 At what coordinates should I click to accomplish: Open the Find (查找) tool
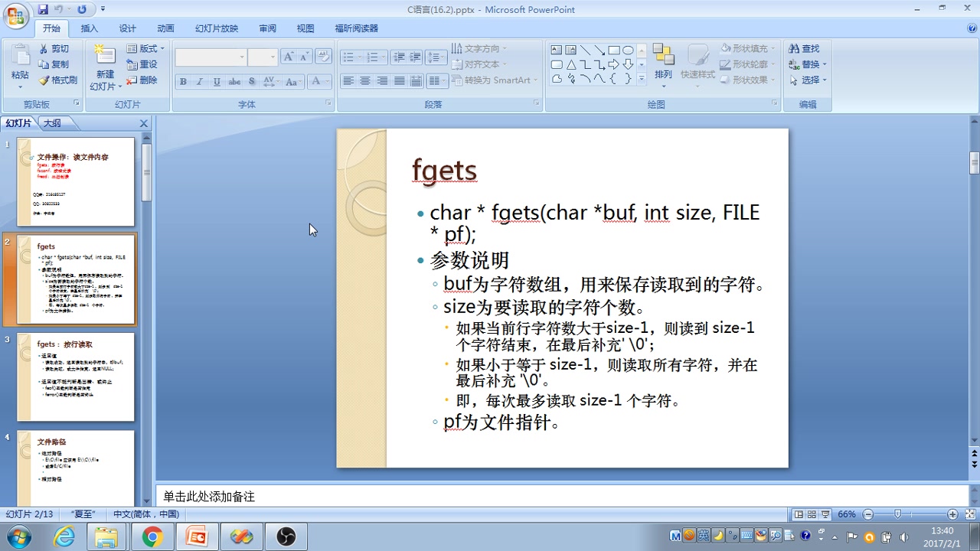pyautogui.click(x=805, y=47)
